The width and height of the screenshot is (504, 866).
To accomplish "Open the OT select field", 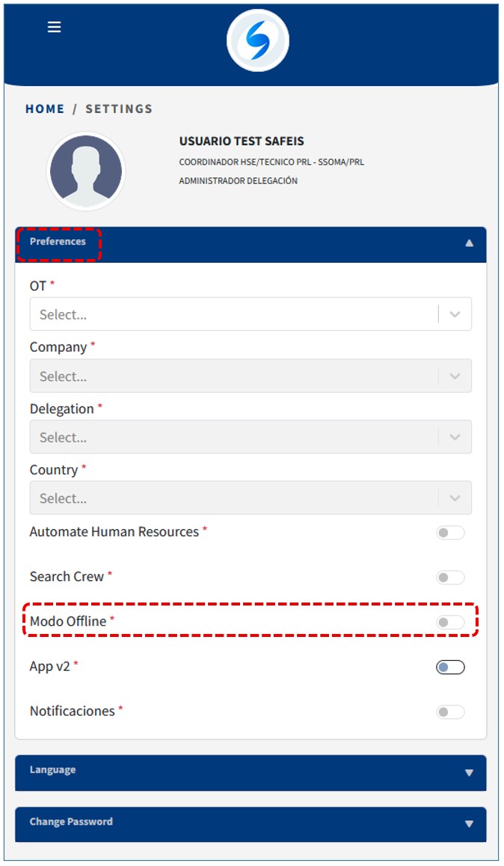I will point(232,314).
